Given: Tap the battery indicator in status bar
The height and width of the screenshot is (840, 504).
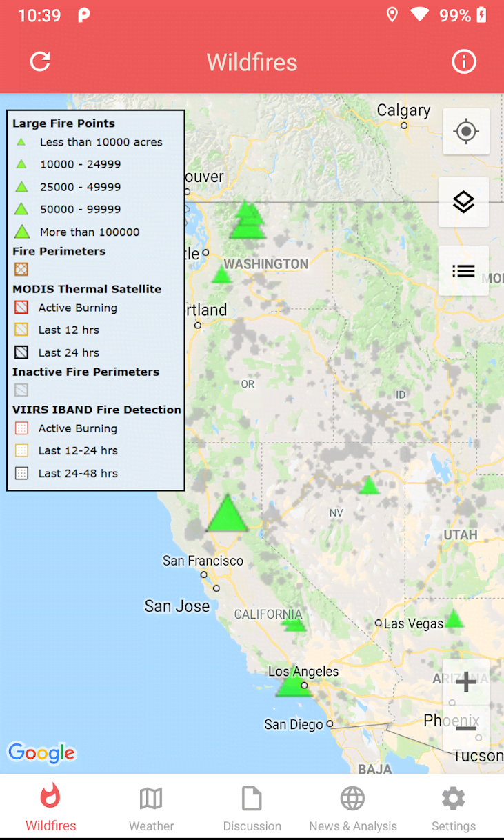Looking at the screenshot, I should [x=482, y=14].
